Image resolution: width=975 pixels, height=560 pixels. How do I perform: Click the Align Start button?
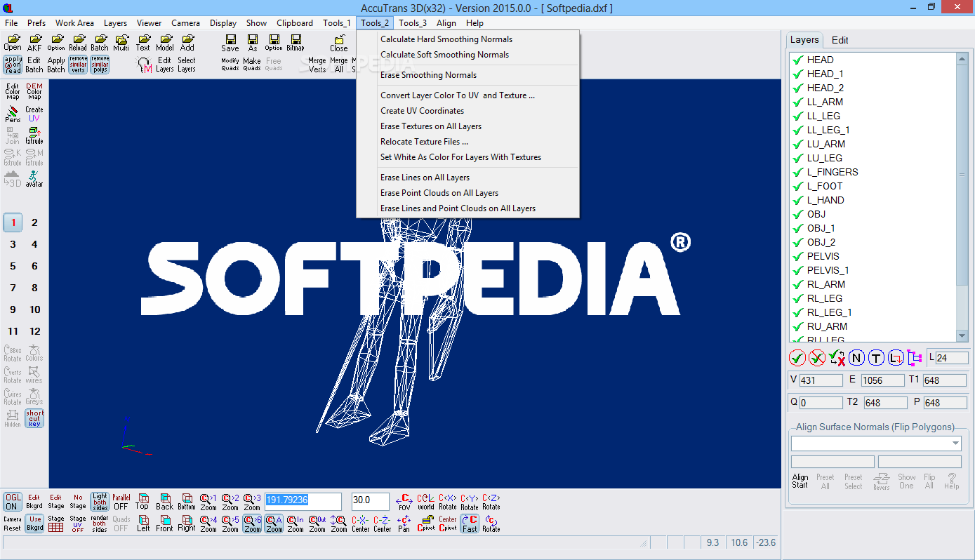[800, 481]
